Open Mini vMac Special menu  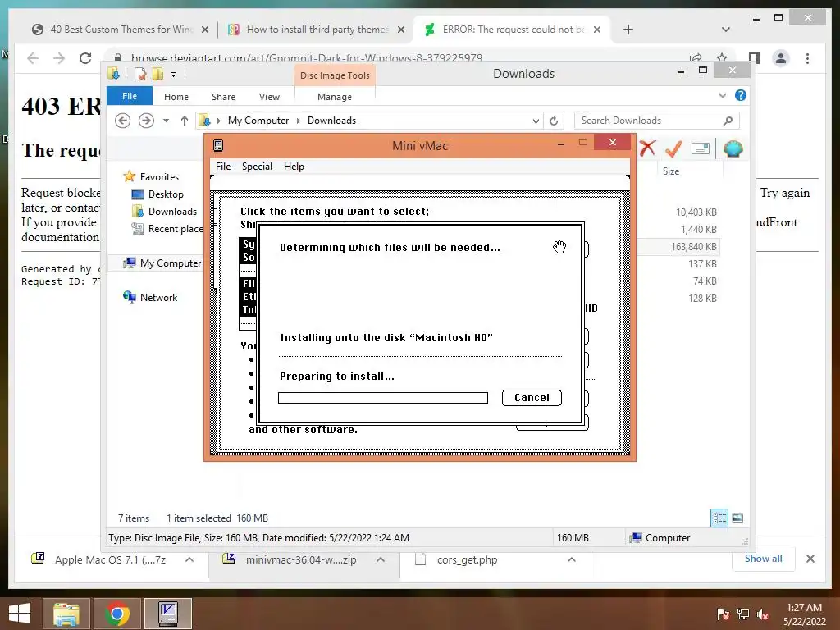pyautogui.click(x=257, y=166)
